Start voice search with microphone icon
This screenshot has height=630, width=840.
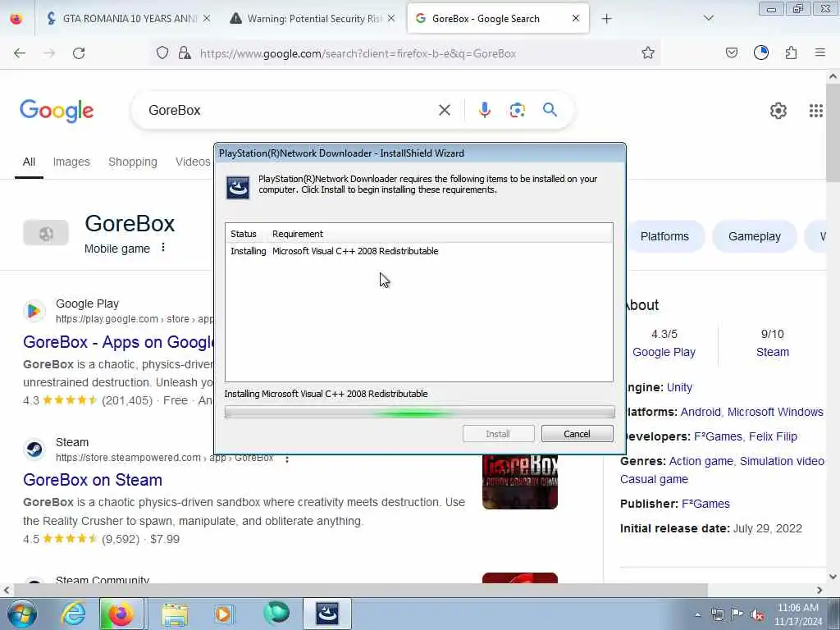click(484, 110)
